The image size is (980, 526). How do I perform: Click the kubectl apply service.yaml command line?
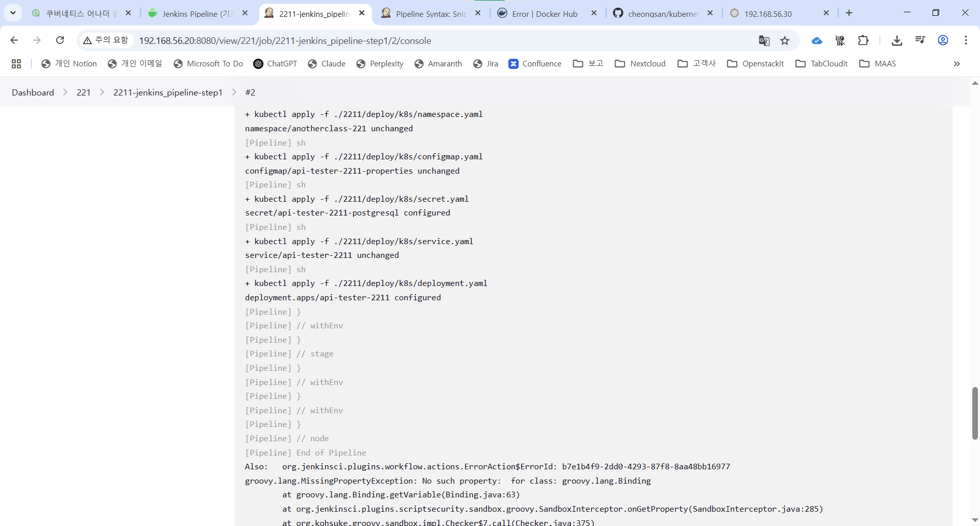point(359,241)
